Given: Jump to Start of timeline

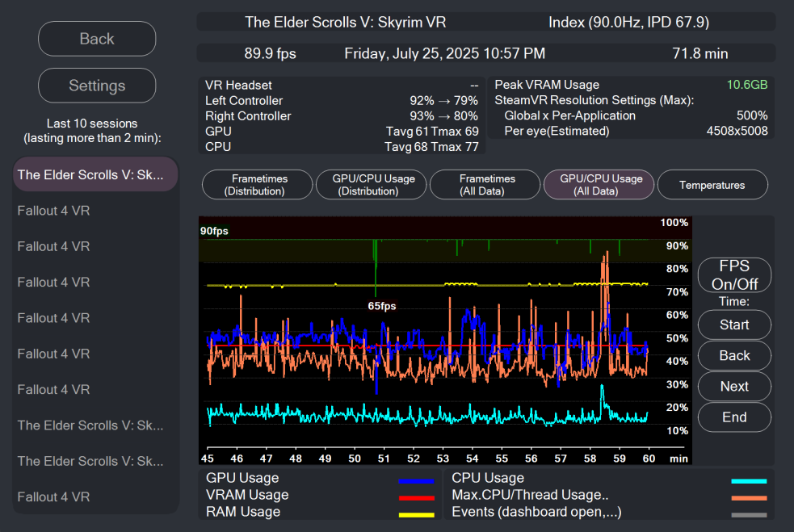Looking at the screenshot, I should 734,325.
